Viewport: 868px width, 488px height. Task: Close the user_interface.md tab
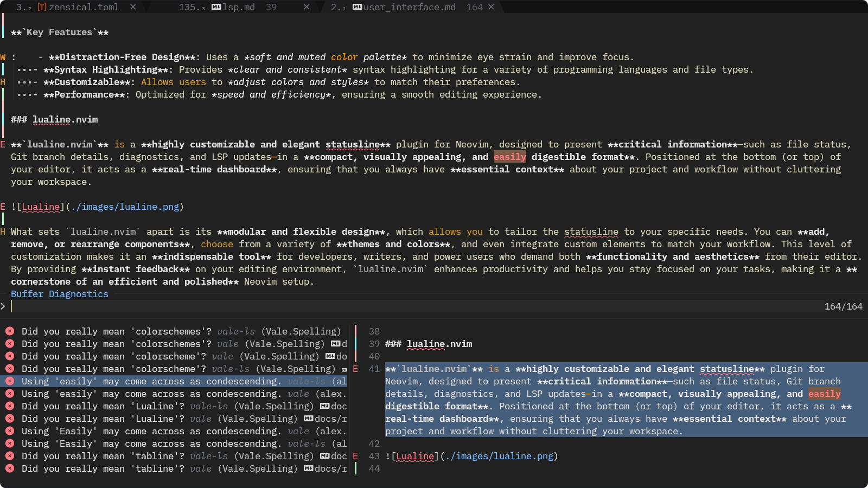click(x=491, y=7)
